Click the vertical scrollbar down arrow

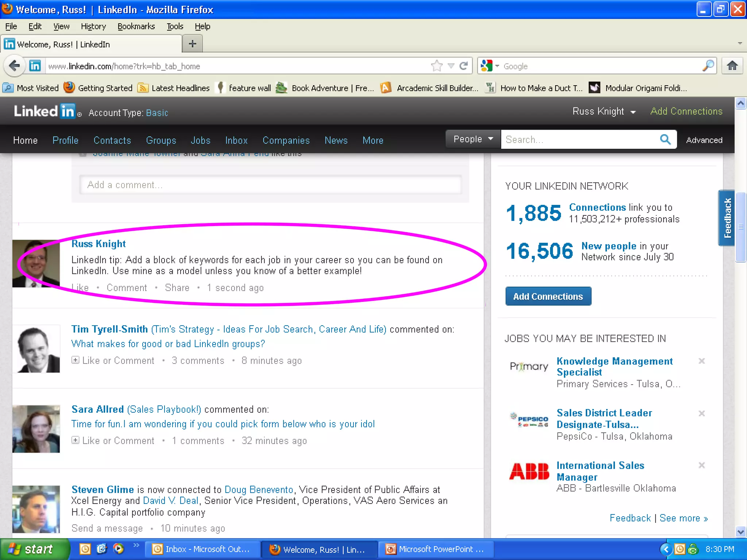pos(740,532)
